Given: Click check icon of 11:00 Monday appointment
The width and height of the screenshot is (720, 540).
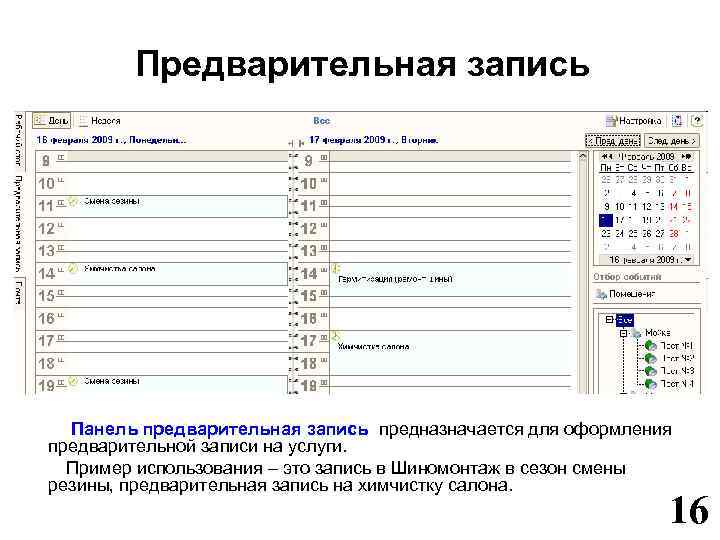Looking at the screenshot, I should point(73,201).
